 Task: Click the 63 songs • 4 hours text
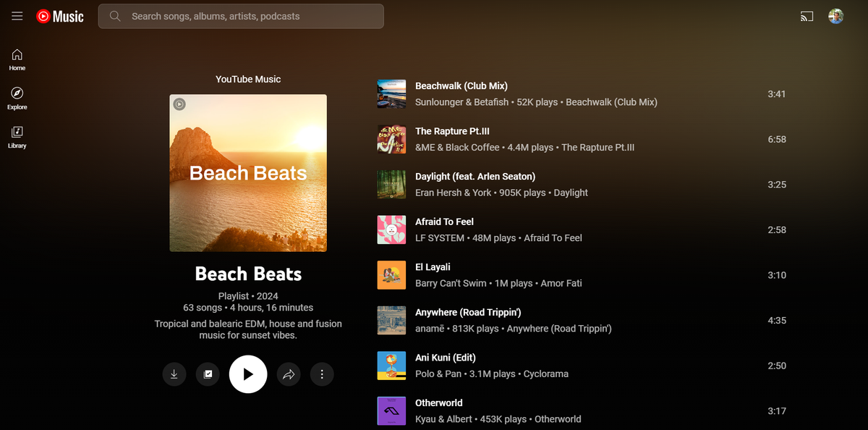(x=248, y=308)
